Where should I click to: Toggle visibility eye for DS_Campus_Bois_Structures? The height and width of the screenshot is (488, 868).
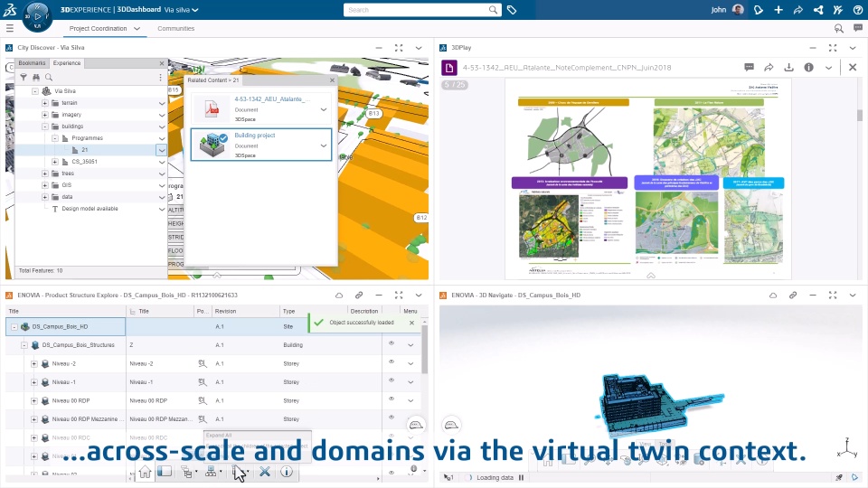[x=392, y=343]
